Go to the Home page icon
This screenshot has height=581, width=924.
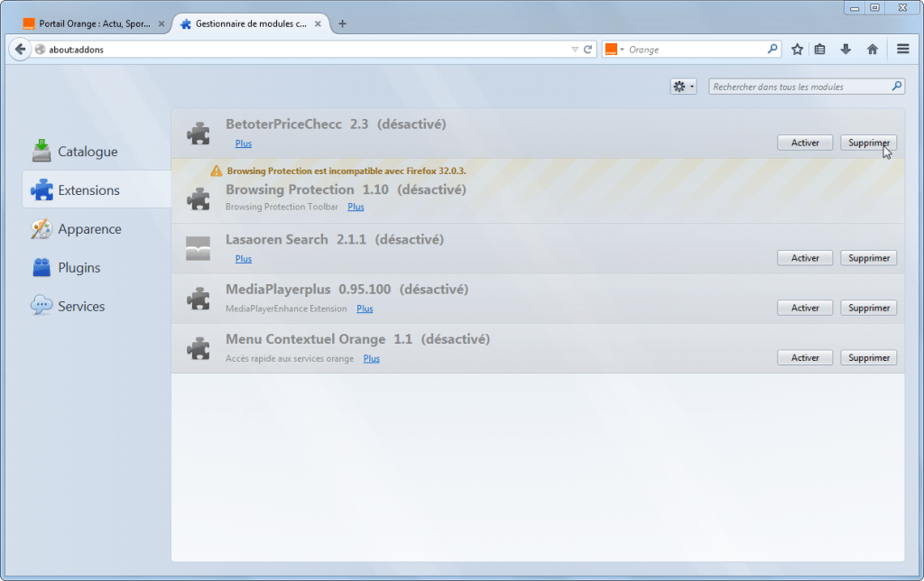873,50
